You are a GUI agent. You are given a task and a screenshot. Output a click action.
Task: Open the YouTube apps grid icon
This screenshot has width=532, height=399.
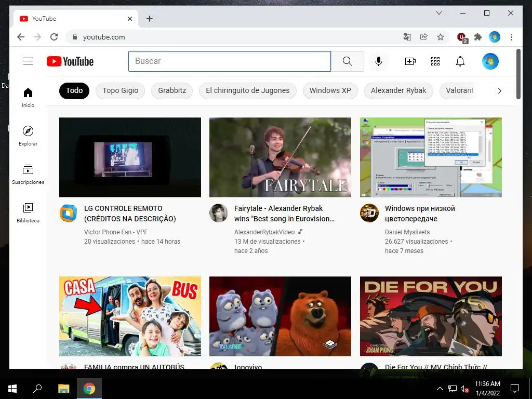435,61
